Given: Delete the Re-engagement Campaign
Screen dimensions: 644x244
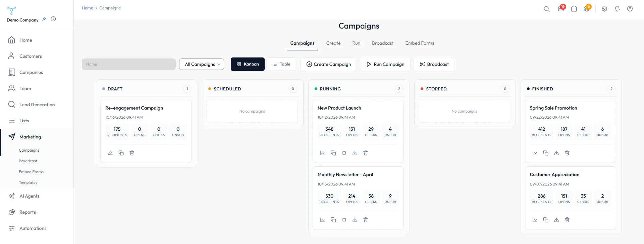Looking at the screenshot, I should point(132,153).
